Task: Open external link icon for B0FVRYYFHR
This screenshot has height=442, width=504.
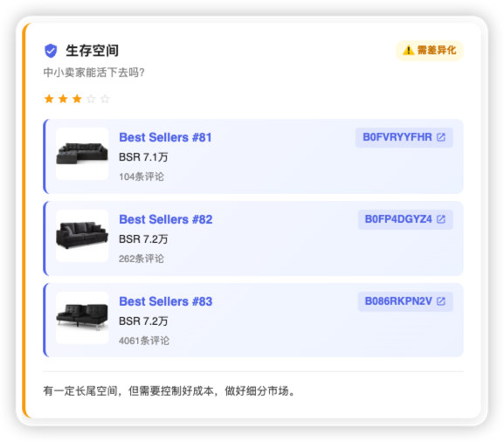Action: (x=441, y=137)
